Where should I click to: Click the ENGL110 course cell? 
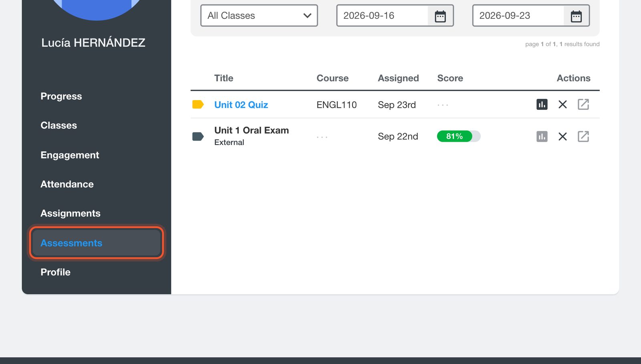pos(337,105)
